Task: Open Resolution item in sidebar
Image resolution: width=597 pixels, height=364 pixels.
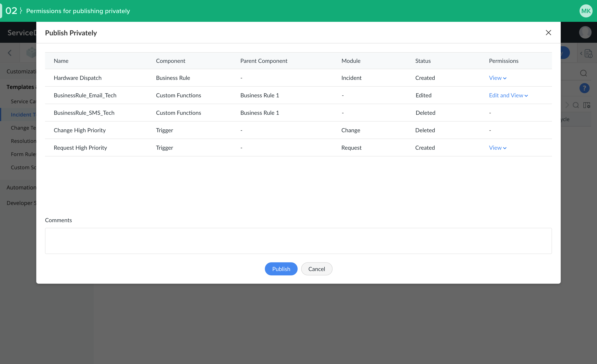Action: [x=24, y=141]
